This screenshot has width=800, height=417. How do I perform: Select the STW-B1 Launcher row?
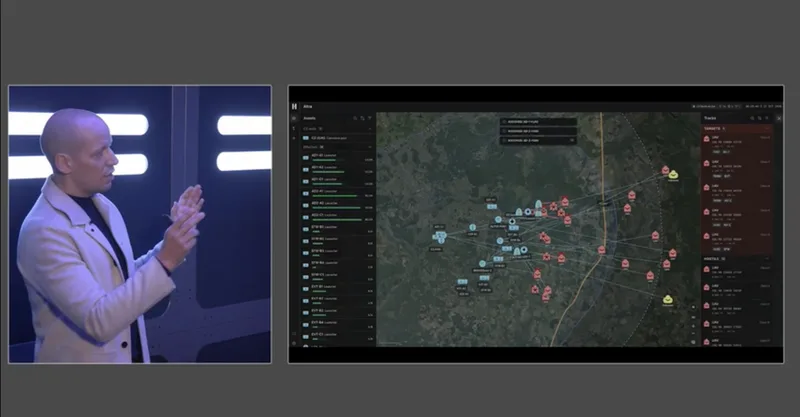tap(338, 229)
